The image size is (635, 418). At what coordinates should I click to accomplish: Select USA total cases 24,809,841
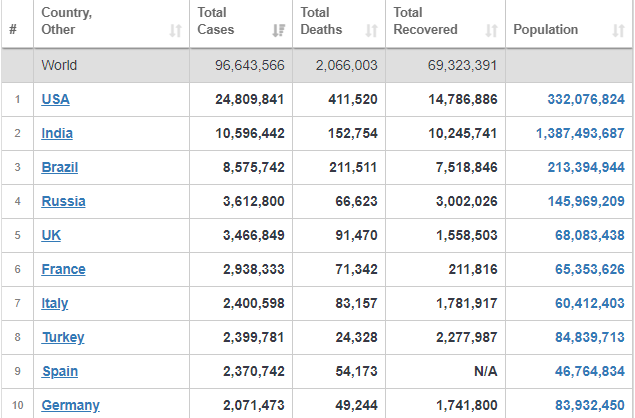coord(249,99)
